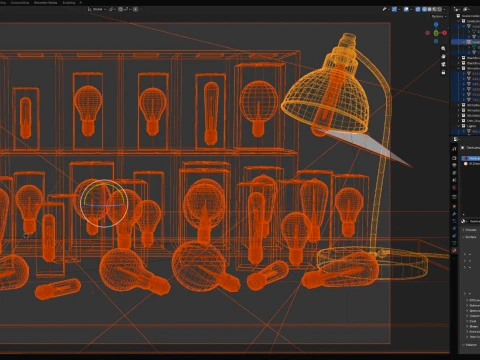Switch to the Geometry Nodes workspace tab
Image resolution: width=480 pixels, height=360 pixels.
pos(46,2)
